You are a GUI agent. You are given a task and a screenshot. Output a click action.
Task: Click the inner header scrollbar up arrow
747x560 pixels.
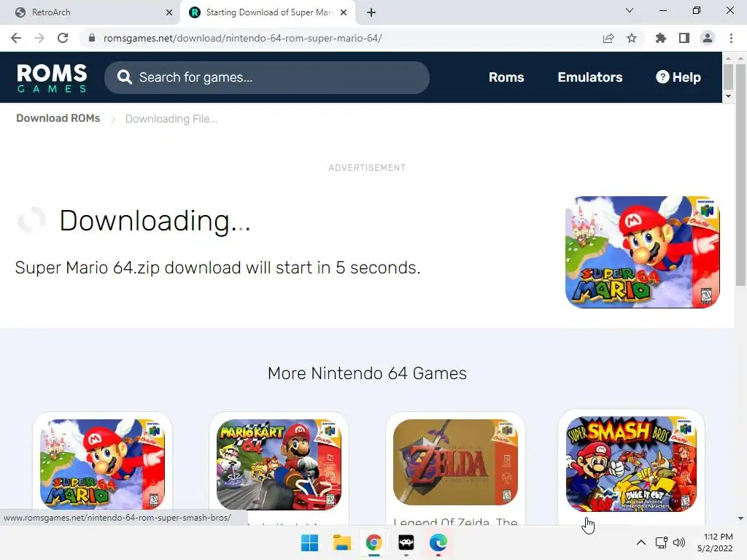(x=728, y=58)
